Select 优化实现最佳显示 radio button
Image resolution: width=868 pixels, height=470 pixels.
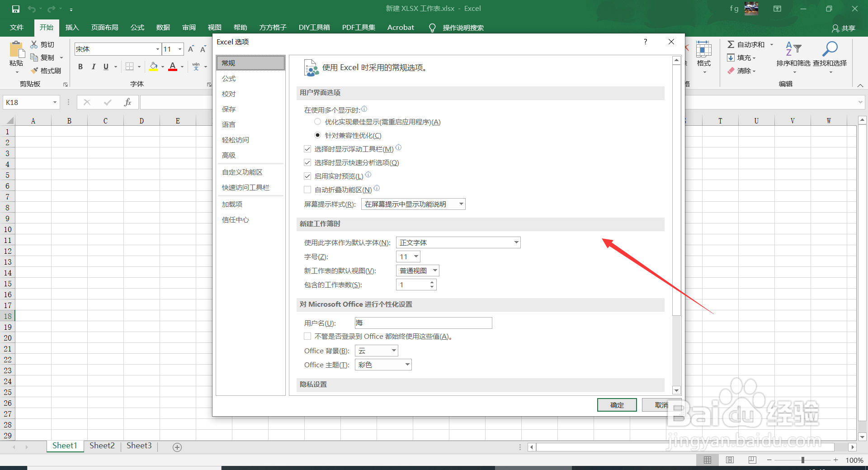pos(317,122)
